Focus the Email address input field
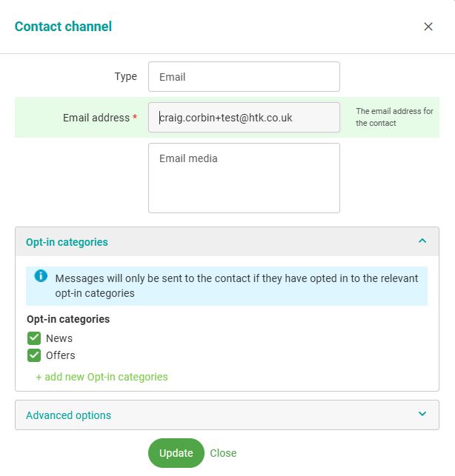Viewport: 455px width, 476px height. pyautogui.click(x=244, y=118)
